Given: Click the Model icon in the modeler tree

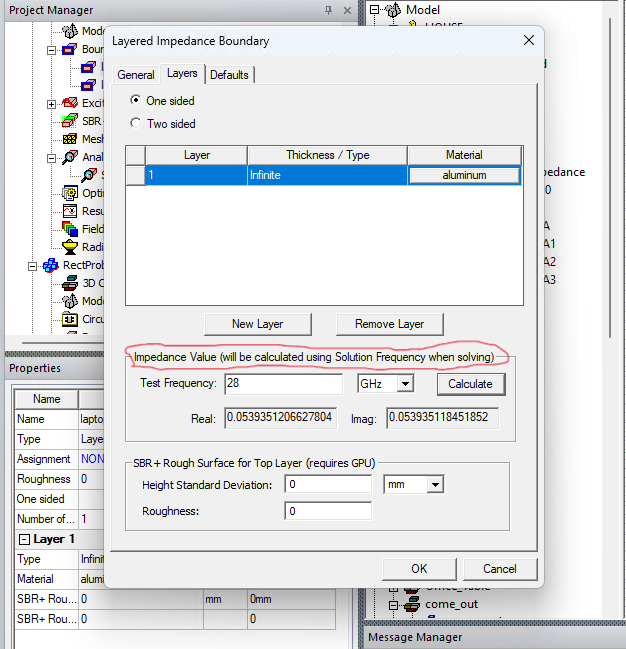Looking at the screenshot, I should click(393, 10).
